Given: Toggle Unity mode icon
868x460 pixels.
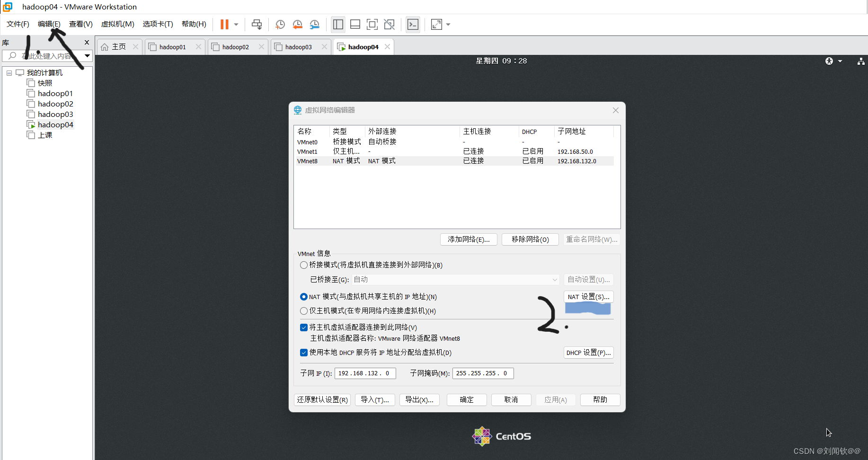Looking at the screenshot, I should [389, 24].
